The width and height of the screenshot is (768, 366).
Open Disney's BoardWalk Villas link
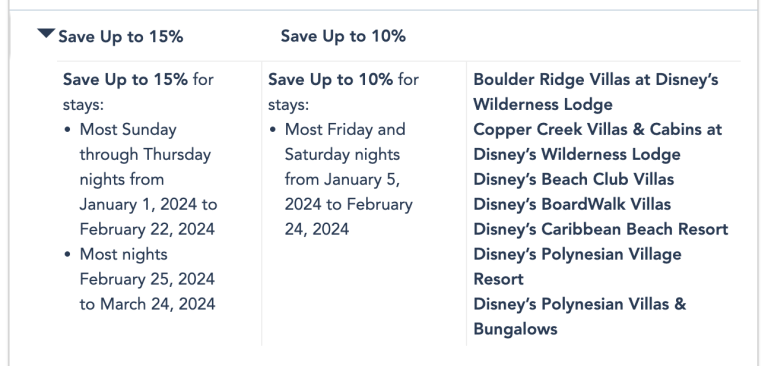pos(572,204)
